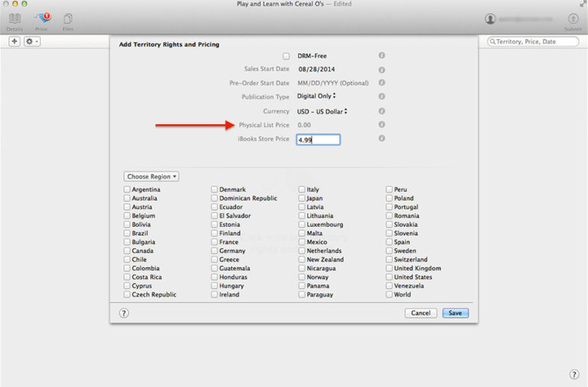
Task: Check the Spain checkbox
Action: click(389, 242)
